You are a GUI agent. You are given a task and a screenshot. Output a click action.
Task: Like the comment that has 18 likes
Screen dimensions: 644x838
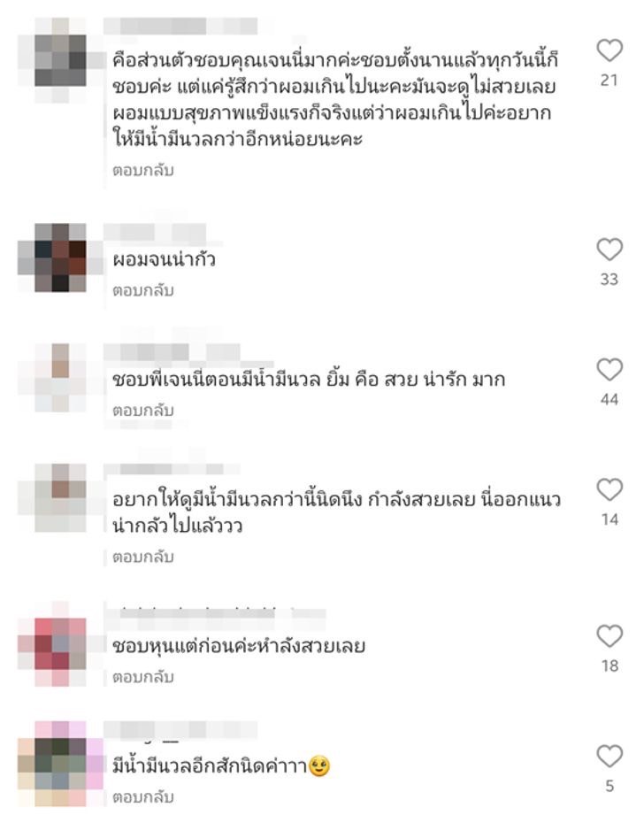coord(609,636)
